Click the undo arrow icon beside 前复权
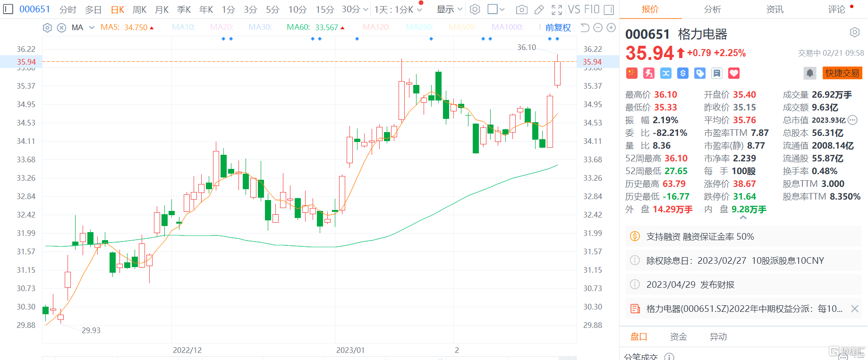Viewport: 868px width, 360px height. [x=585, y=28]
